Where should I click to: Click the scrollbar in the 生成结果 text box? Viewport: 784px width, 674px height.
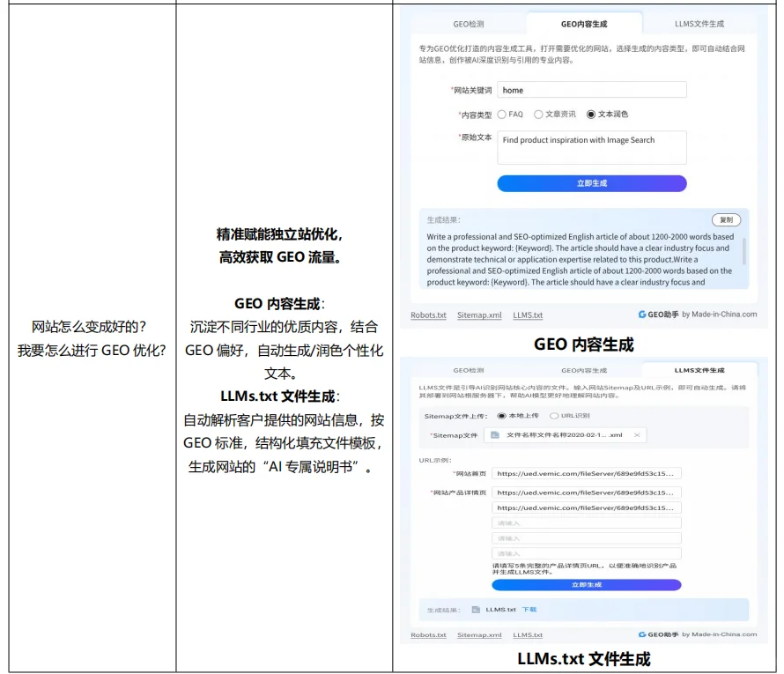coord(744,251)
